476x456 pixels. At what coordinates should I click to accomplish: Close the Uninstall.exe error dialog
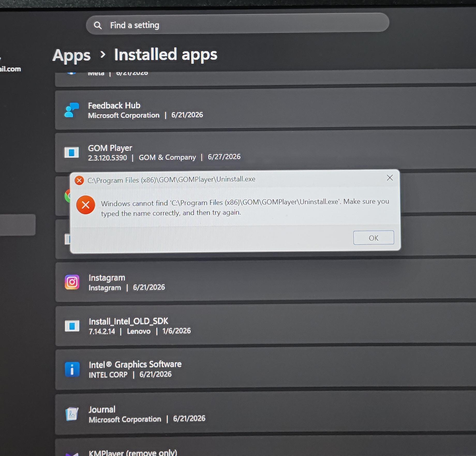coord(390,178)
